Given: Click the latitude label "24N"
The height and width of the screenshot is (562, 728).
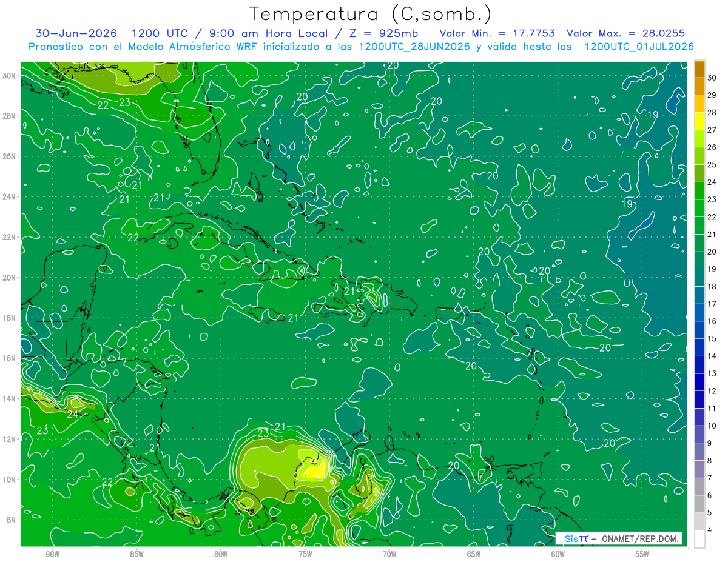Looking at the screenshot, I should pyautogui.click(x=10, y=197).
